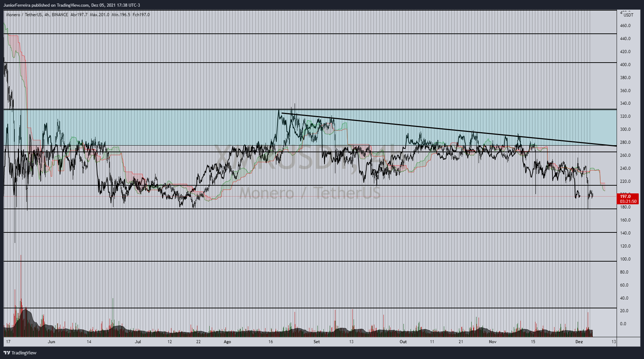Click the Jul date label on time axis
The width and height of the screenshot is (644, 359).
point(138,342)
